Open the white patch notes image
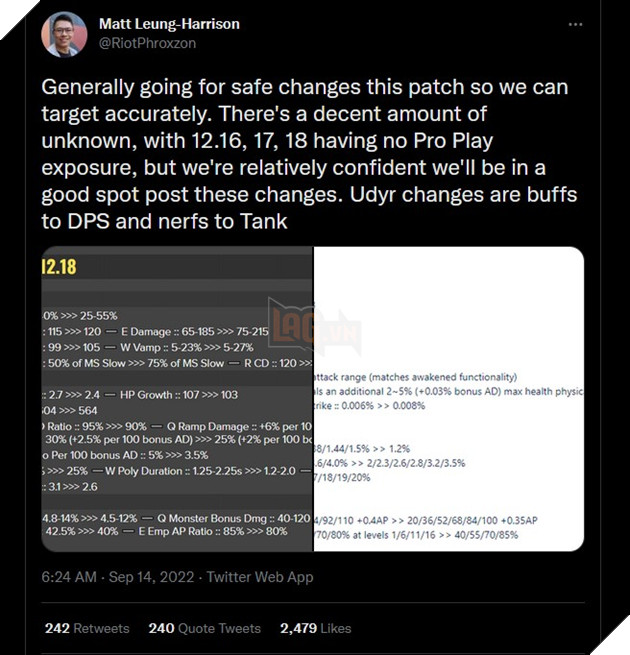Viewport: 630px width, 655px height. tap(449, 399)
